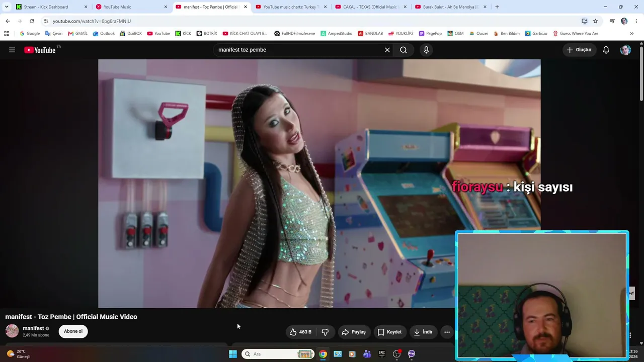Open Microsoft Teams from the taskbar

pyautogui.click(x=367, y=354)
